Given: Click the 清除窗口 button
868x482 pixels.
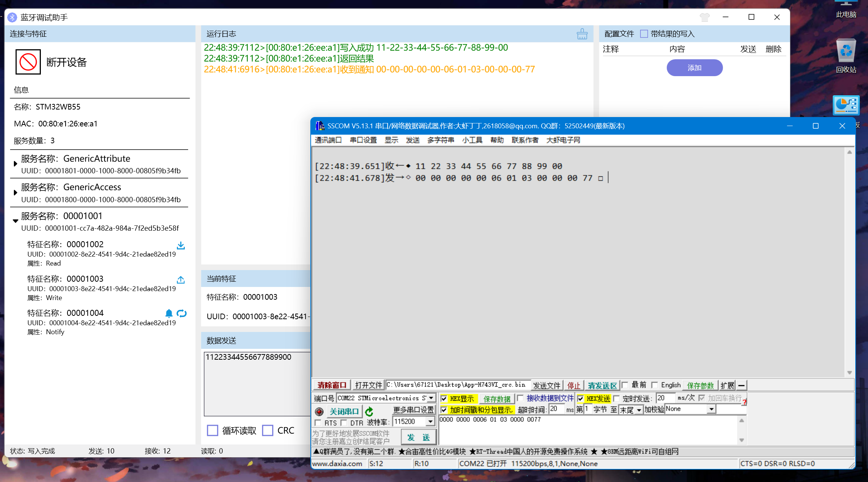Looking at the screenshot, I should pyautogui.click(x=332, y=385).
